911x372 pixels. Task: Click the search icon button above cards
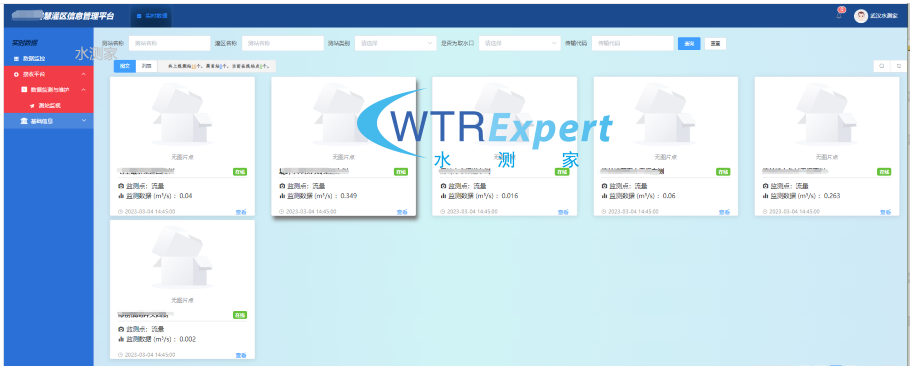(x=881, y=66)
